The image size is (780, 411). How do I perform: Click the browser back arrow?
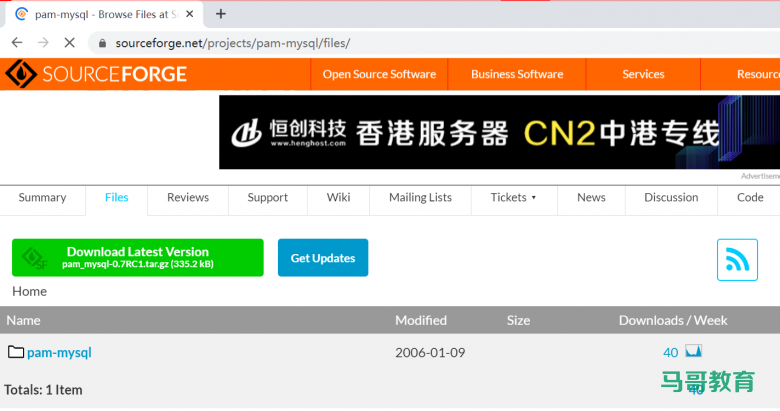(17, 43)
